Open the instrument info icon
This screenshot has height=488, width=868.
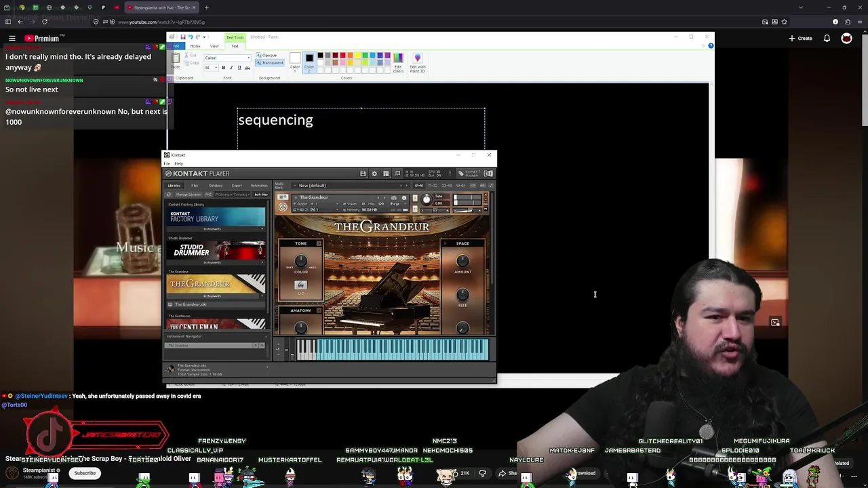pos(404,198)
